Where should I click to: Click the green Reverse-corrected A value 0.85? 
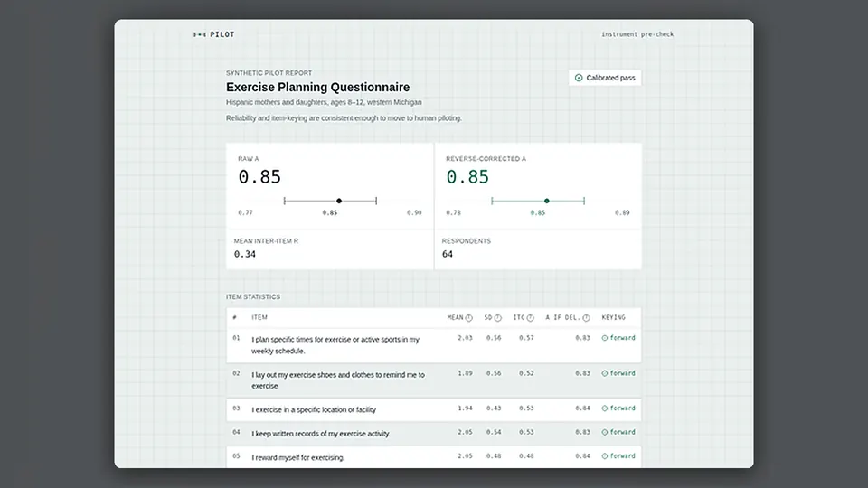(467, 177)
